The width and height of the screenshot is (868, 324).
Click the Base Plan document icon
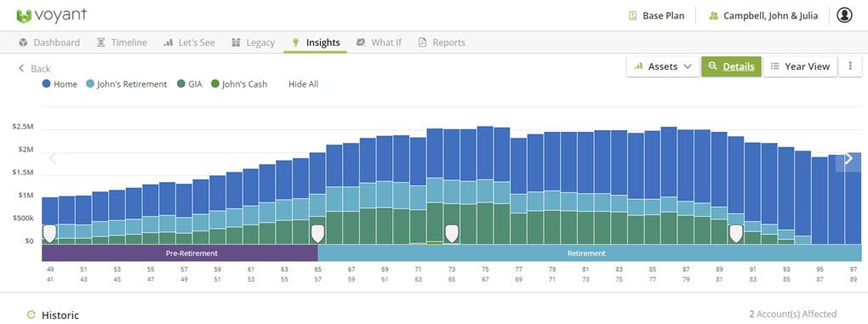pyautogui.click(x=633, y=15)
